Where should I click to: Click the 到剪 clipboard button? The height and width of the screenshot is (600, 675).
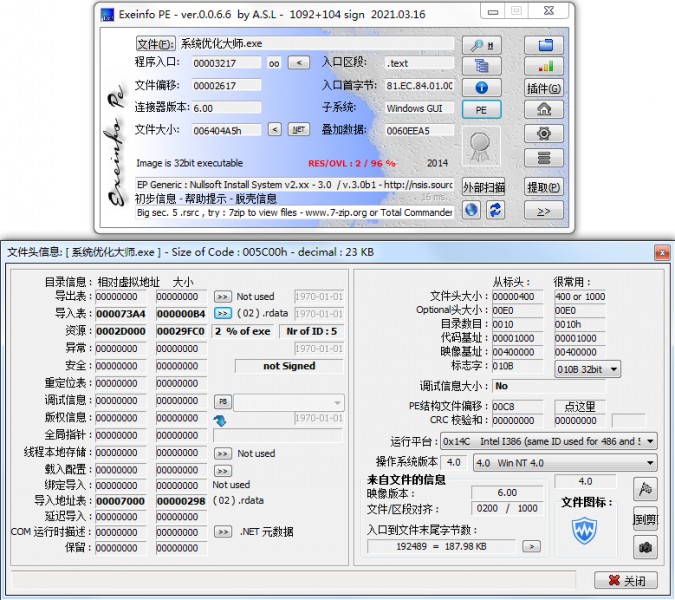(x=645, y=520)
